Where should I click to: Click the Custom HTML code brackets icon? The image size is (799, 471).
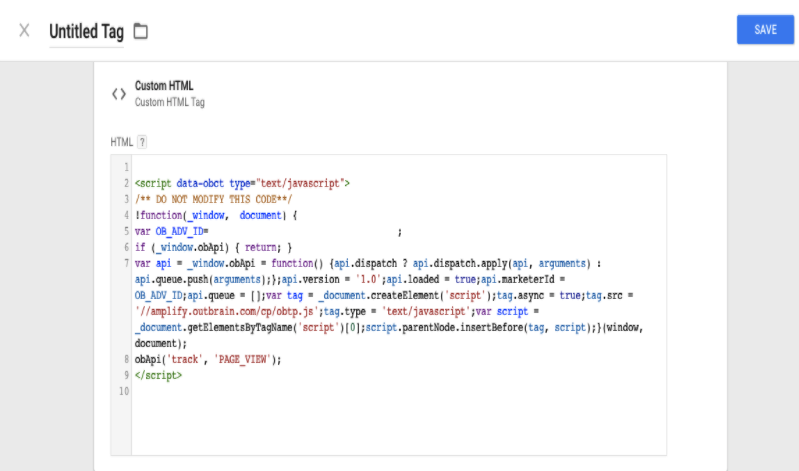(118, 94)
